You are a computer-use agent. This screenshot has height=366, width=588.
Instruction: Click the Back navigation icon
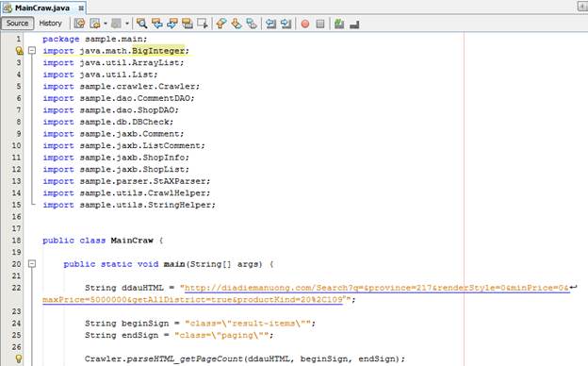[x=95, y=24]
